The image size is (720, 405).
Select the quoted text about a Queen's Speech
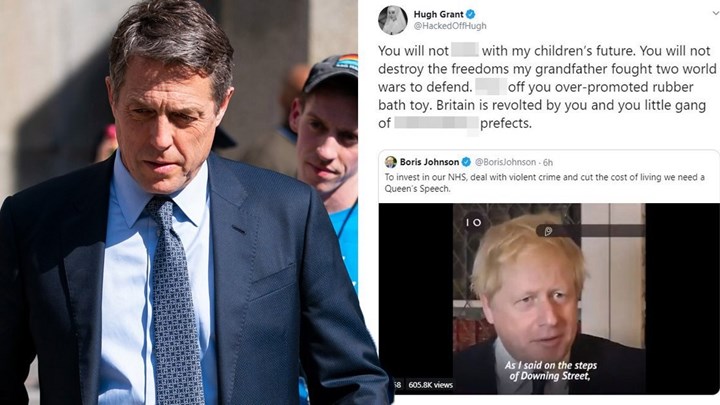(x=545, y=183)
